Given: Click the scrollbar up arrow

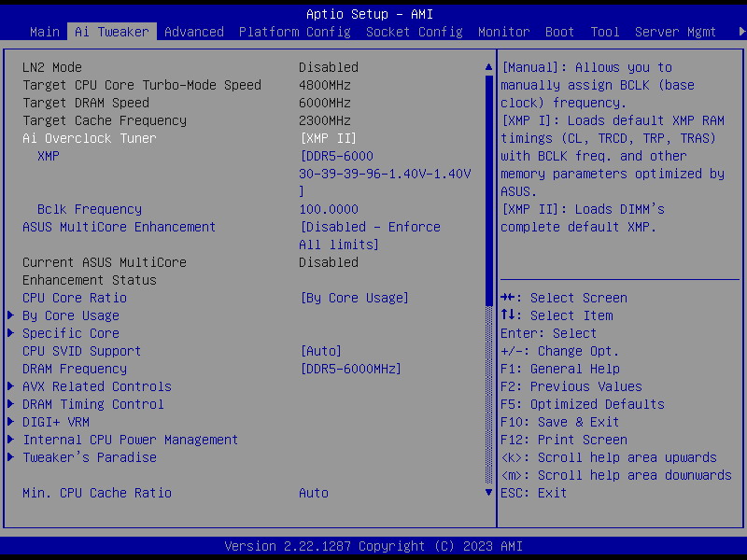Looking at the screenshot, I should point(488,67).
